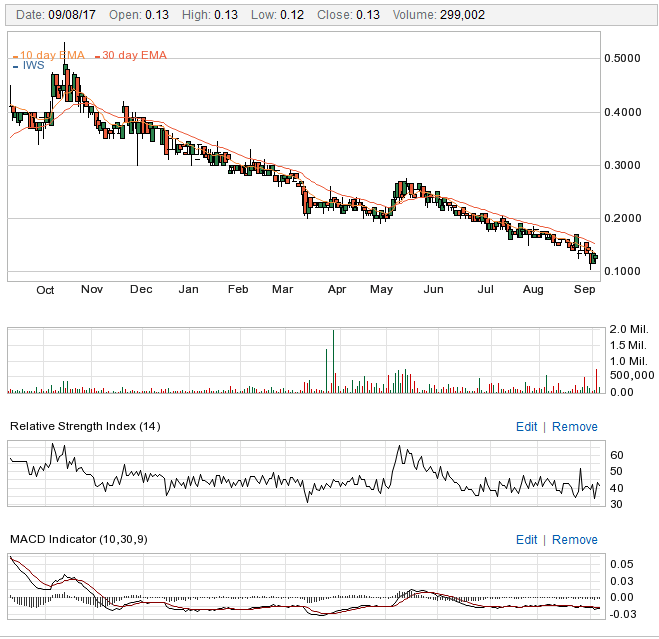Click the May label on time axis
This screenshot has width=659, height=639.
381,290
